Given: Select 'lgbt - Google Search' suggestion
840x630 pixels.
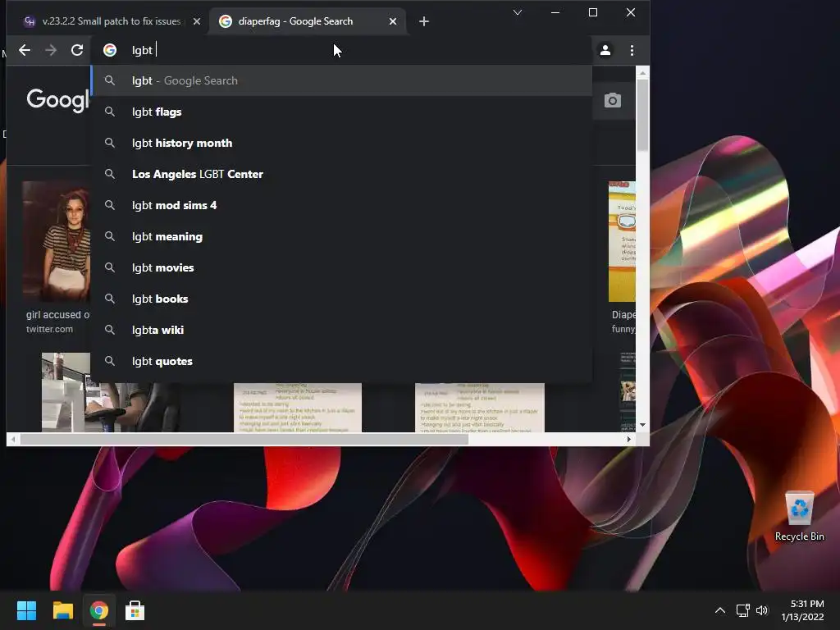Looking at the screenshot, I should click(x=342, y=81).
